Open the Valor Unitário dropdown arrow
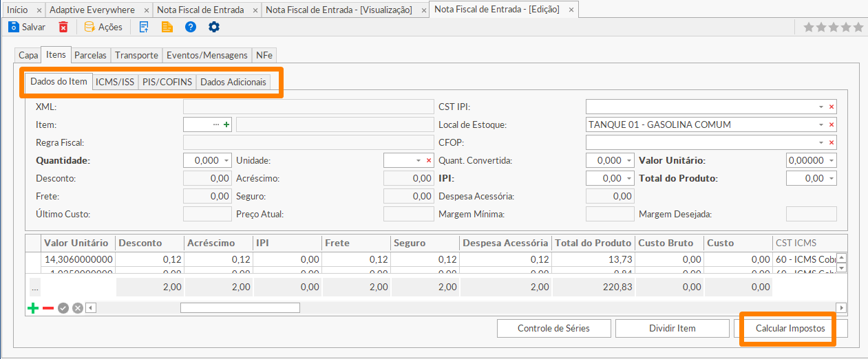The height and width of the screenshot is (359, 868). click(x=832, y=160)
